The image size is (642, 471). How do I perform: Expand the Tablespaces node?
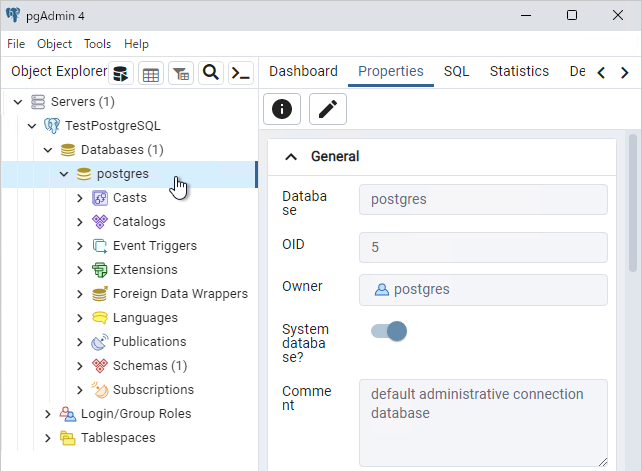48,438
